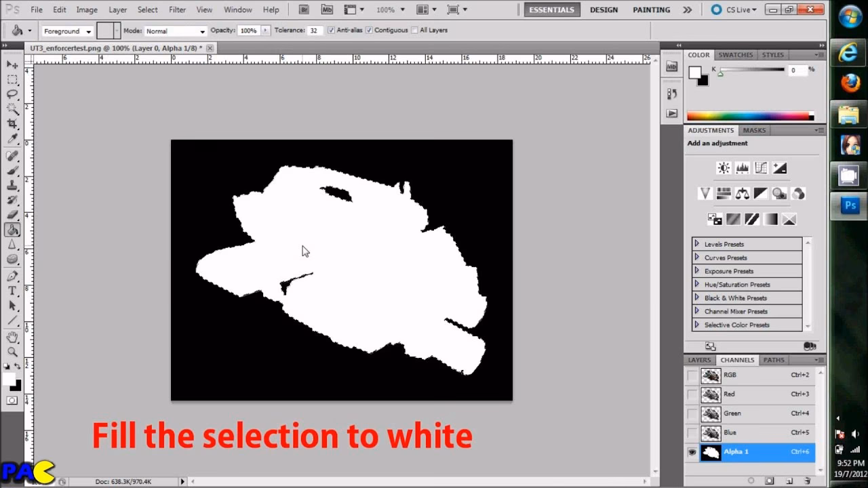Toggle the Anti-alias checkbox
Image resolution: width=868 pixels, height=488 pixels.
(x=331, y=30)
